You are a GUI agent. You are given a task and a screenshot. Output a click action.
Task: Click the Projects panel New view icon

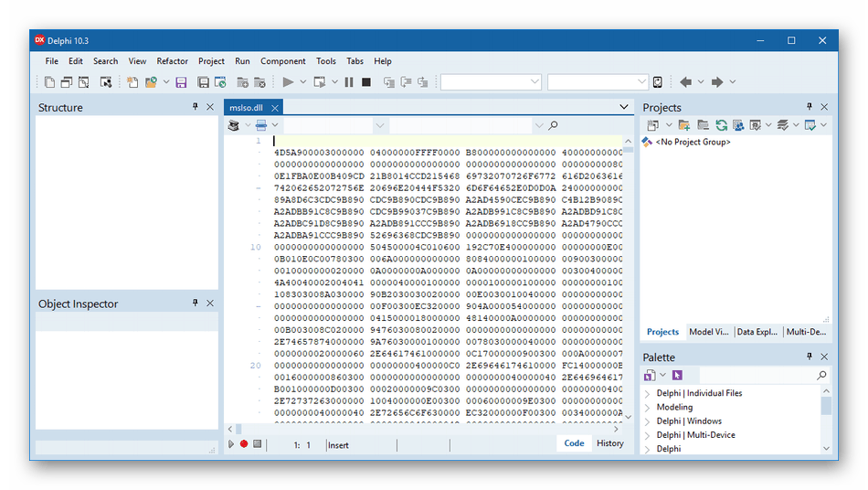(x=652, y=125)
